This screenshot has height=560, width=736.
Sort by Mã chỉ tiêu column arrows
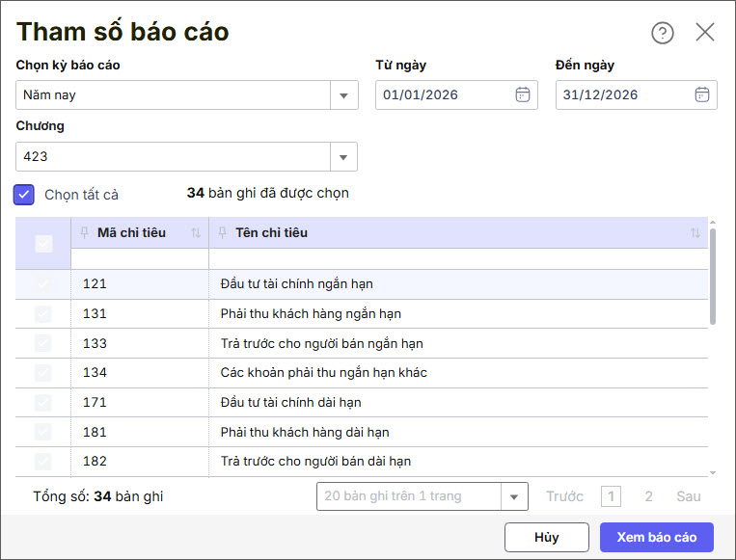(x=196, y=233)
